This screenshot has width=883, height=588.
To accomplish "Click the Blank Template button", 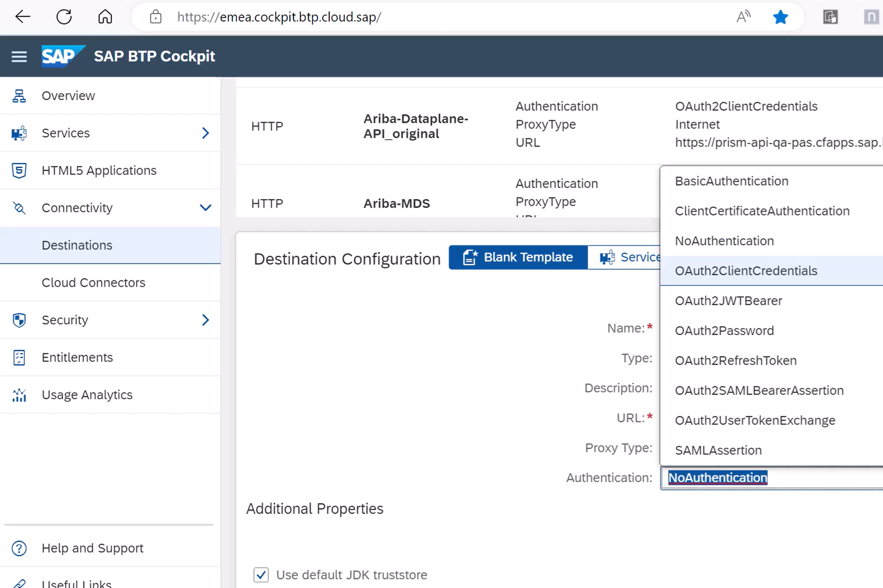I will (x=518, y=257).
